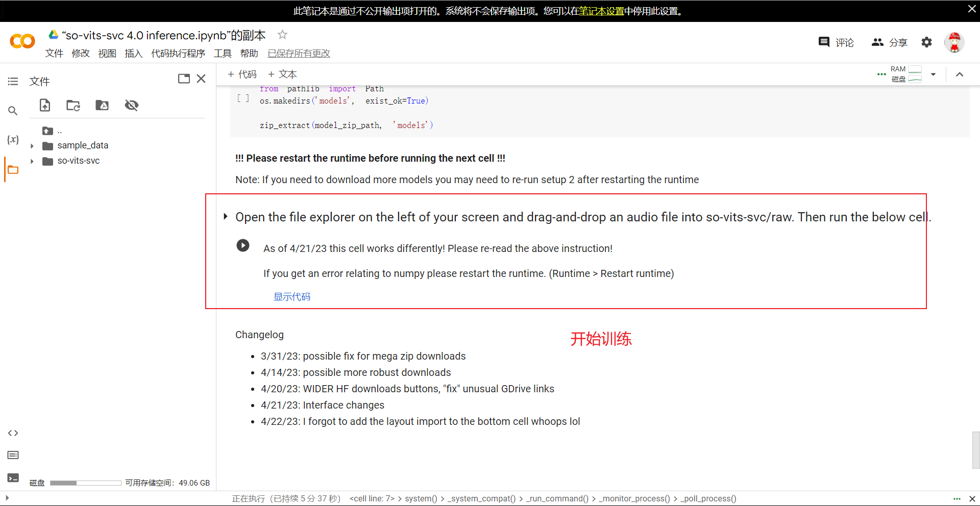Click the notebook vertical scrollbar
The image size is (980, 506).
pos(975,450)
